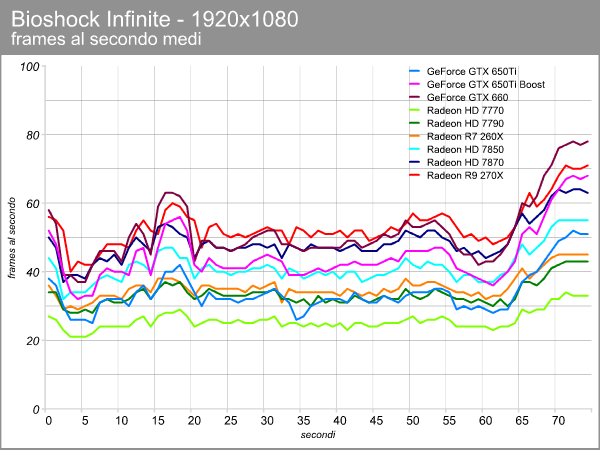
Task: Click the x-axis value 35
Action: (x=303, y=421)
